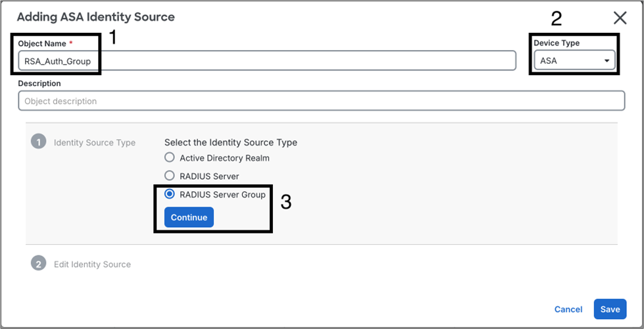The image size is (644, 329).
Task: Open the Identity Source Type step
Action: pyautogui.click(x=94, y=142)
